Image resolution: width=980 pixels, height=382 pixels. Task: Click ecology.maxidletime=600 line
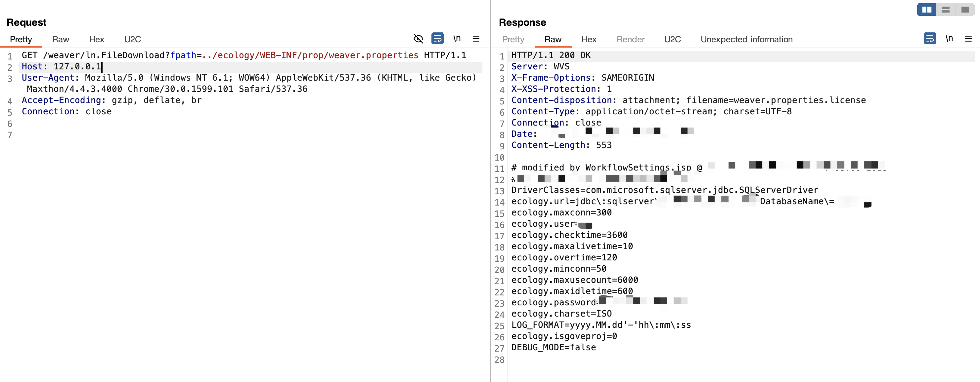(572, 291)
